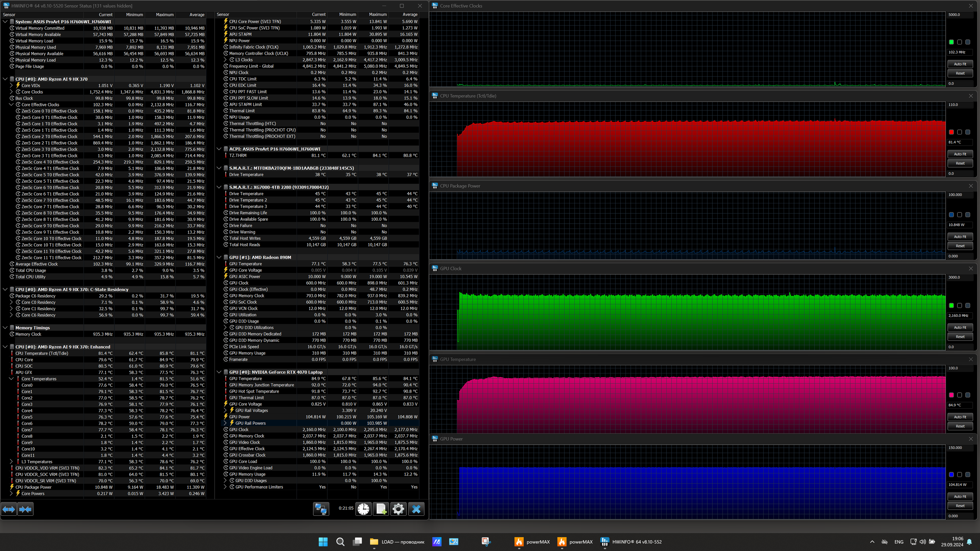Click the Maximum column header in the right pane
The image size is (980, 551).
tap(377, 14)
